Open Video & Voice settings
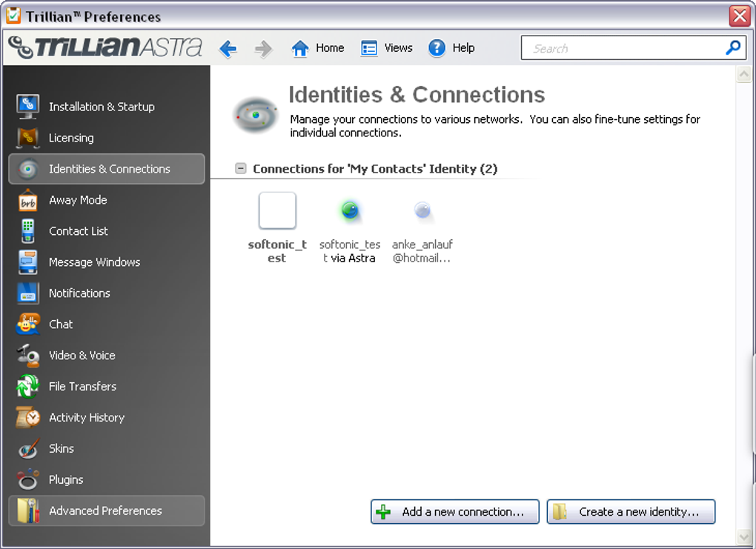Viewport: 756px width, 549px height. point(82,356)
